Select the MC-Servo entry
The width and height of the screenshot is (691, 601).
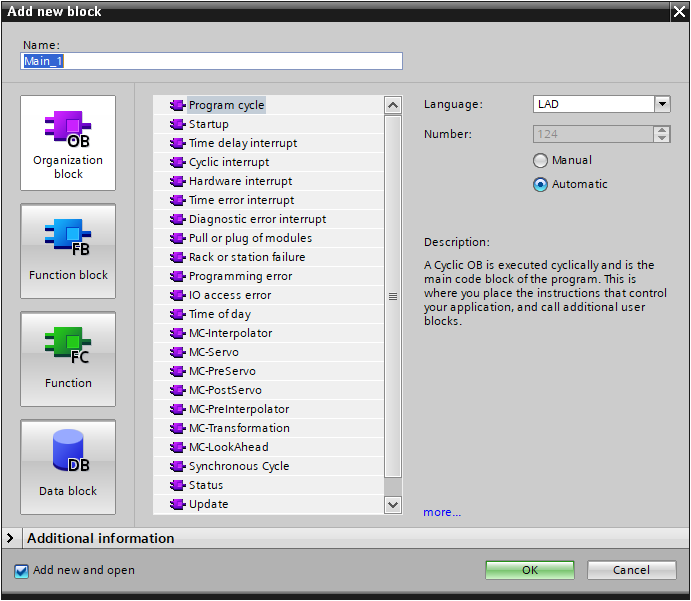[x=268, y=352]
